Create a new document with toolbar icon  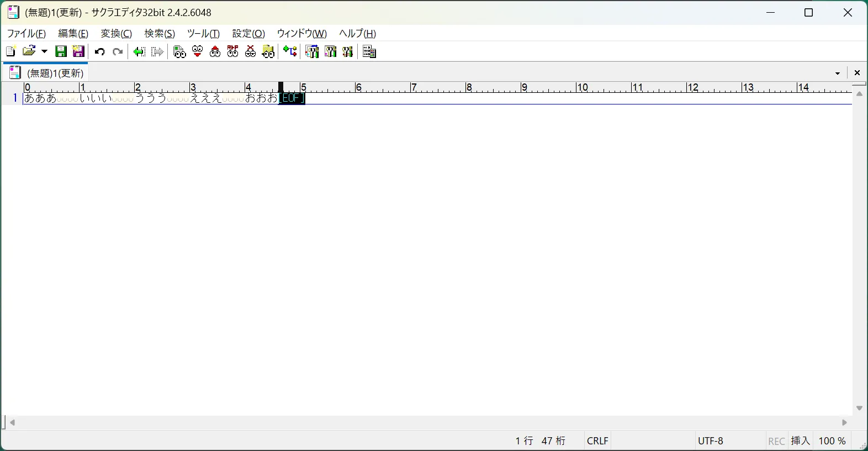pos(10,51)
